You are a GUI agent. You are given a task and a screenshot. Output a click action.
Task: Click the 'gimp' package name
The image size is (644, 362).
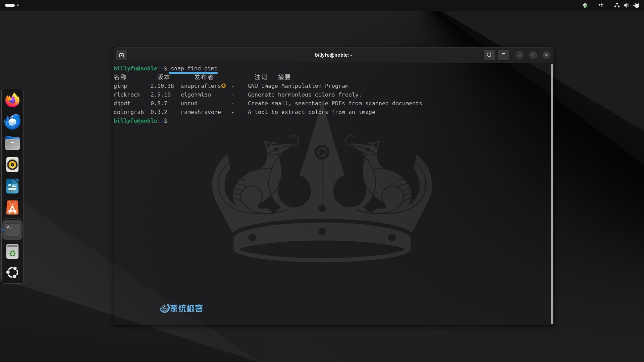tap(120, 86)
